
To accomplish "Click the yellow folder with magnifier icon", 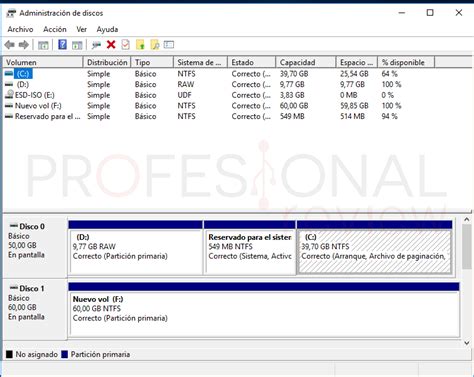I will pos(155,44).
